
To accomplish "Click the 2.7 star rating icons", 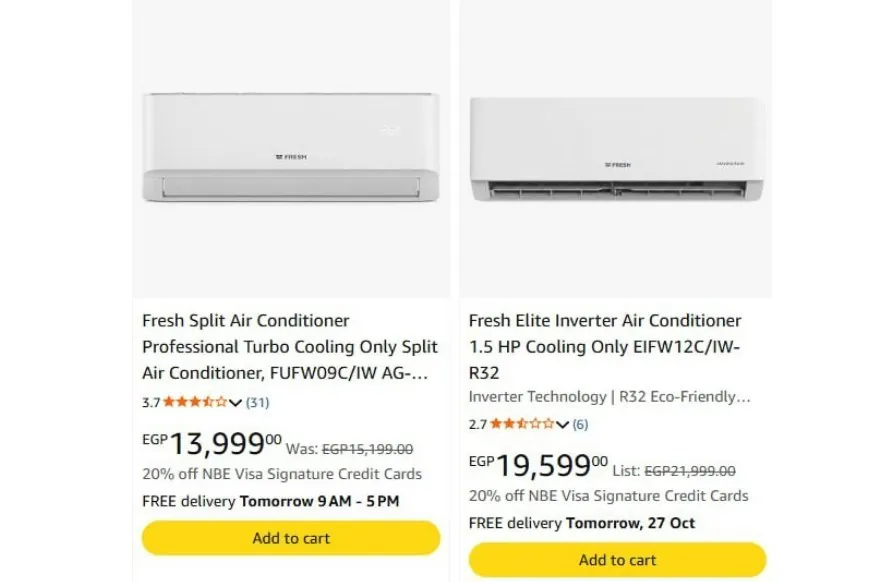I will (522, 424).
